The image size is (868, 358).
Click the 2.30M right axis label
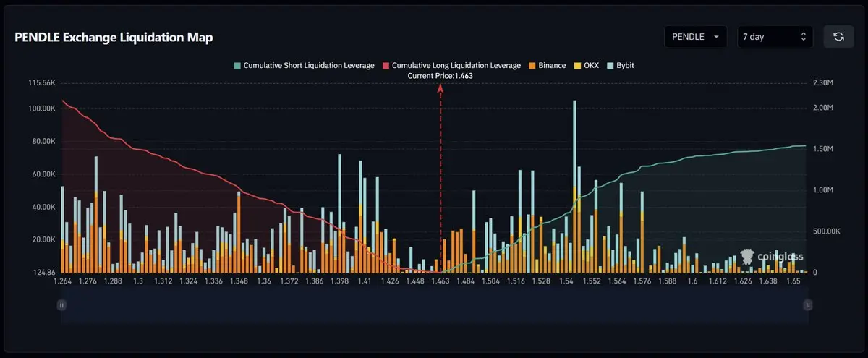[x=823, y=84]
